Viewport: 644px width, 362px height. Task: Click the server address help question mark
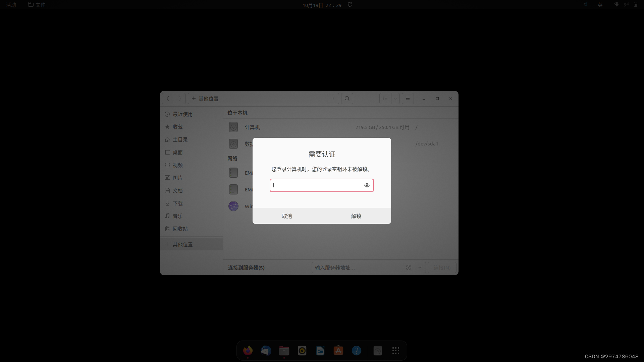pyautogui.click(x=408, y=267)
